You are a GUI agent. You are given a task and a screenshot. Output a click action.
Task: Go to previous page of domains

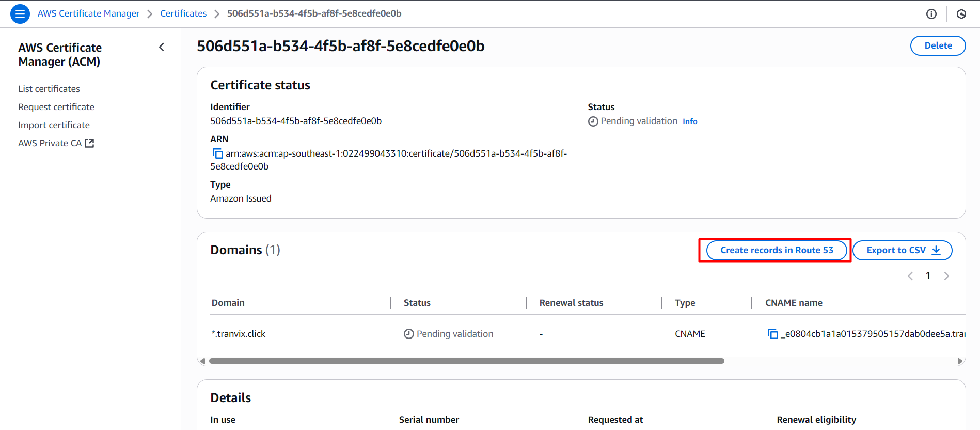point(910,276)
